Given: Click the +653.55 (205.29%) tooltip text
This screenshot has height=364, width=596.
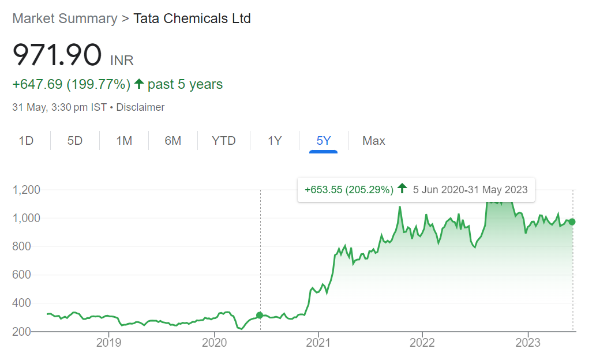Looking at the screenshot, I should (x=349, y=189).
